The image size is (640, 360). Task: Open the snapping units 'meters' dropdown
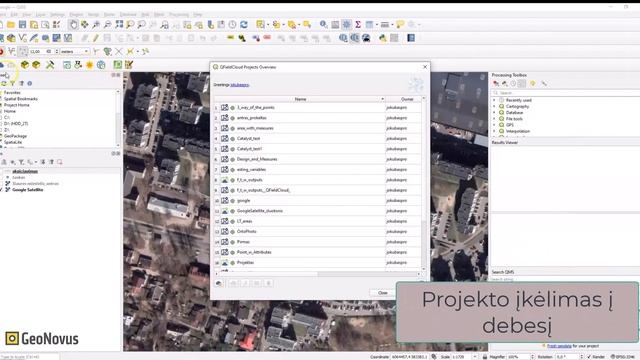pyautogui.click(x=75, y=51)
